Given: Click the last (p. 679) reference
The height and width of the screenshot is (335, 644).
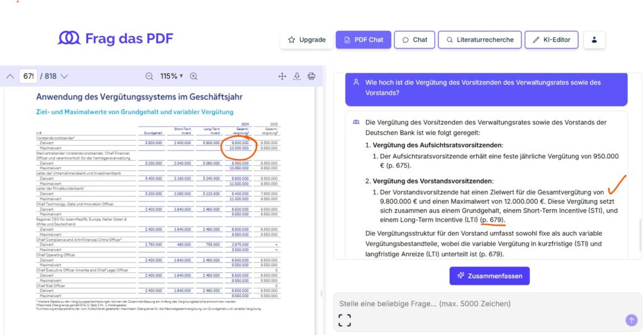Looking at the screenshot, I should point(492,254).
